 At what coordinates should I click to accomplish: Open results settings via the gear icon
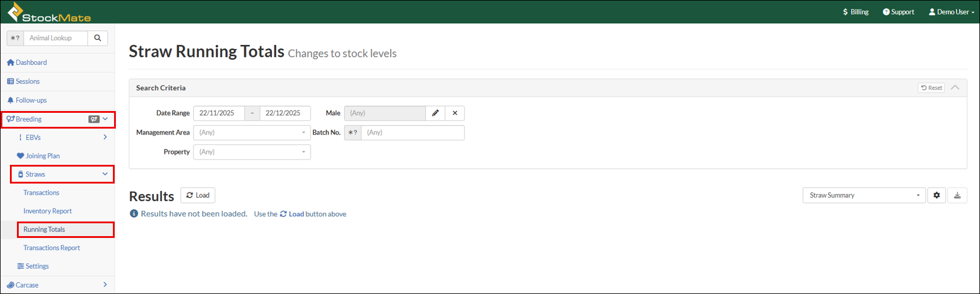936,195
